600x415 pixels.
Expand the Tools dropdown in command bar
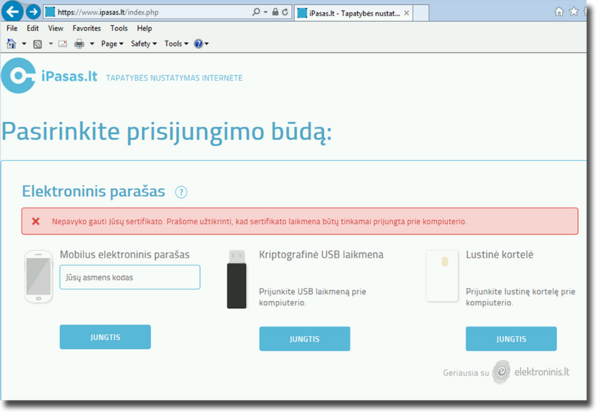(x=175, y=44)
